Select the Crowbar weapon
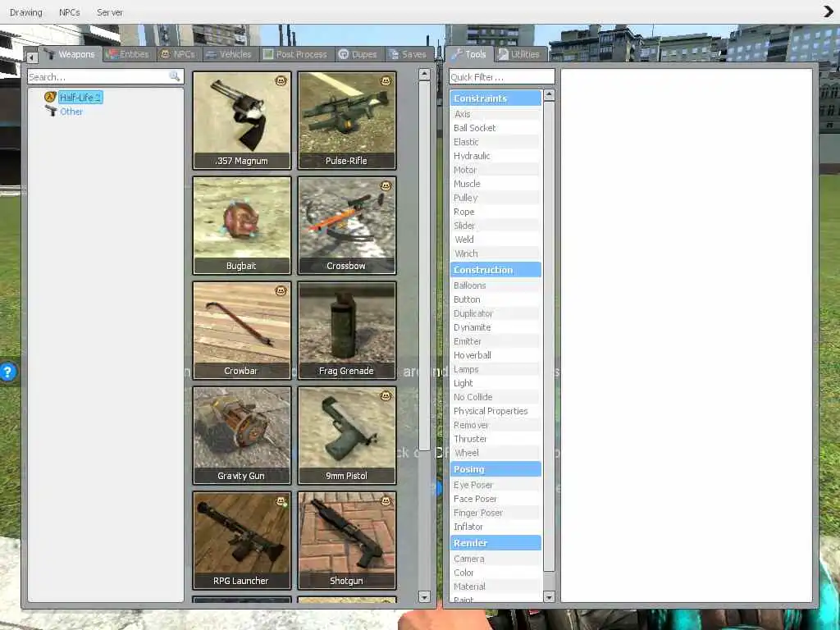 click(242, 331)
